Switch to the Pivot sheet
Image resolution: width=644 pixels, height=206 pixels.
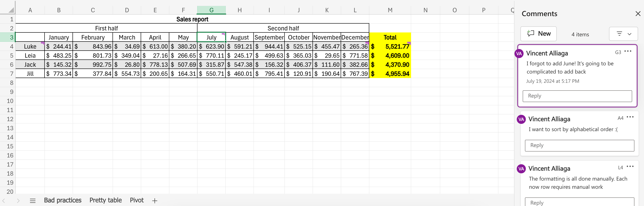pos(137,200)
